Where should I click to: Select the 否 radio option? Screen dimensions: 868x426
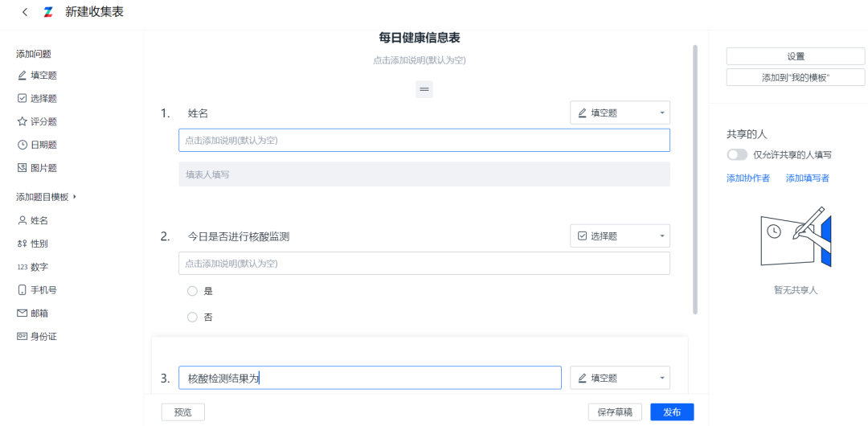click(192, 317)
